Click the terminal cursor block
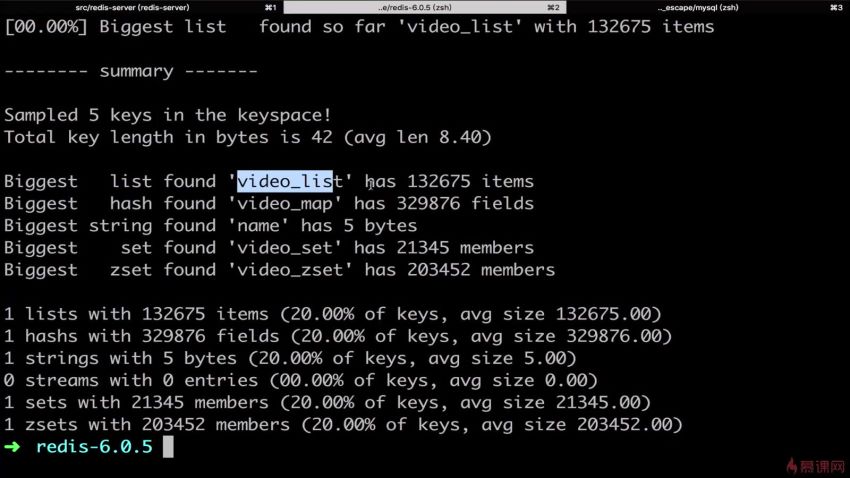Screen dimensions: 850x478 click(168, 447)
